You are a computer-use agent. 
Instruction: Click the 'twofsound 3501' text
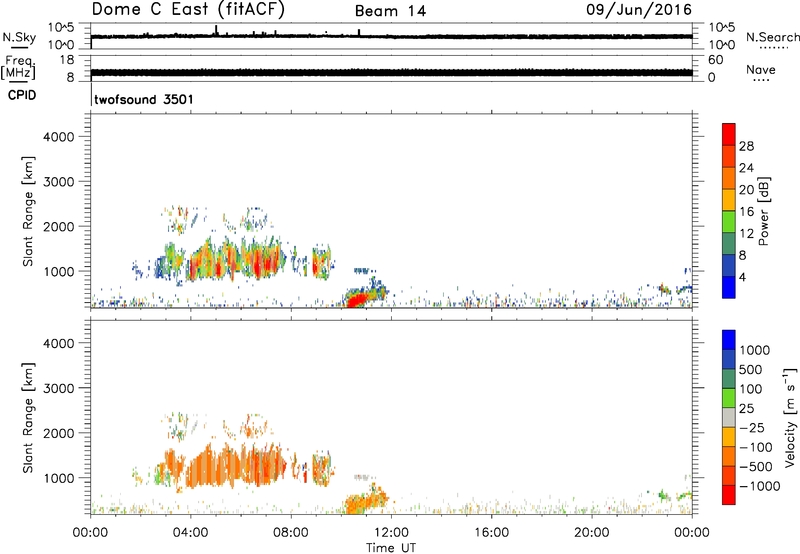tap(144, 99)
